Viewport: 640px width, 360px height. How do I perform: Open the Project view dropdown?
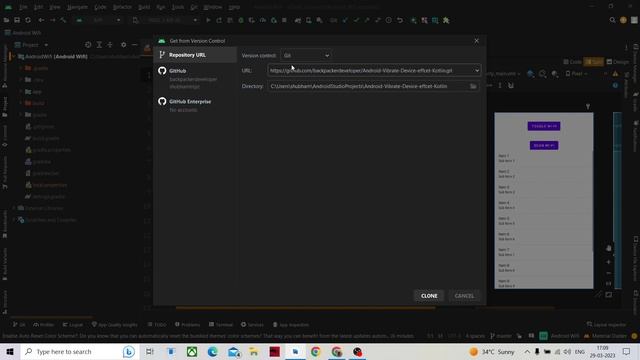[31, 45]
